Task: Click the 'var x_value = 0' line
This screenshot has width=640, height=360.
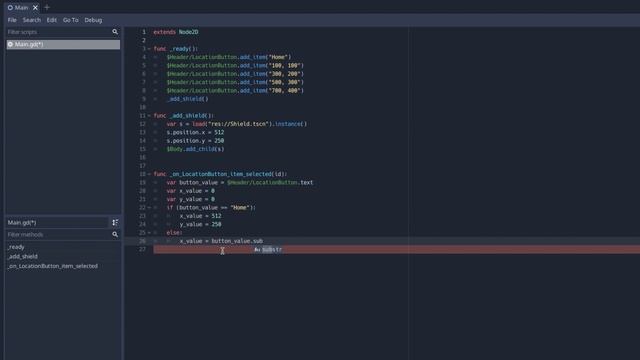Action: click(191, 191)
